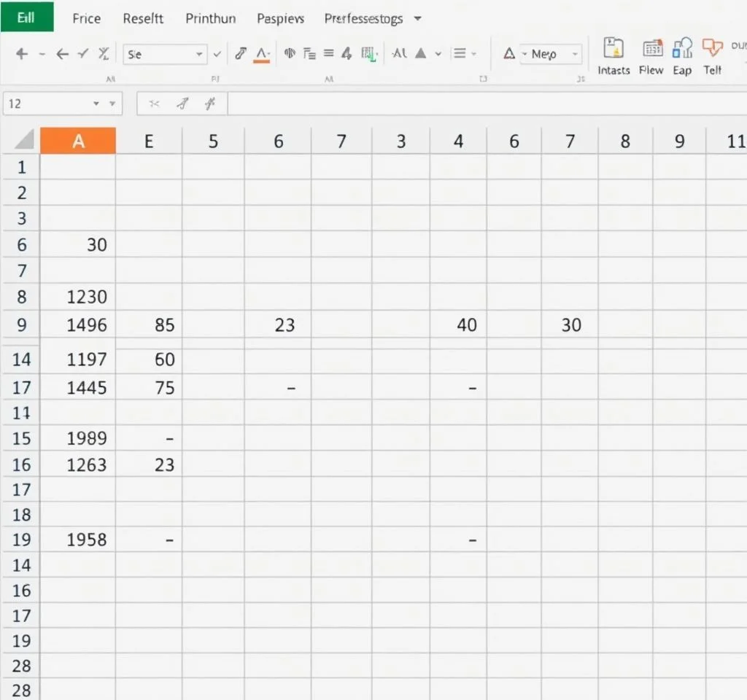The image size is (747, 700).
Task: Switch to the Reseltt ribbon tab
Action: pyautogui.click(x=143, y=19)
